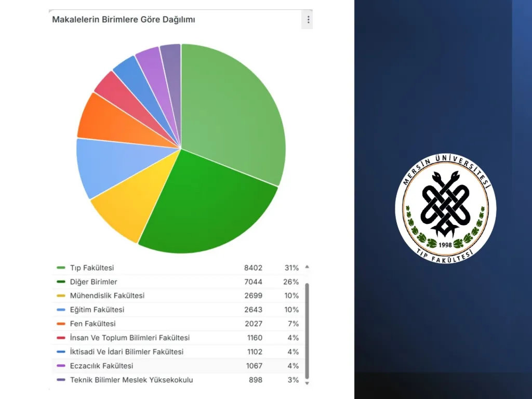Image resolution: width=532 pixels, height=399 pixels.
Task: Toggle Tıp Fakültesi legend color marker
Action: coord(61,268)
